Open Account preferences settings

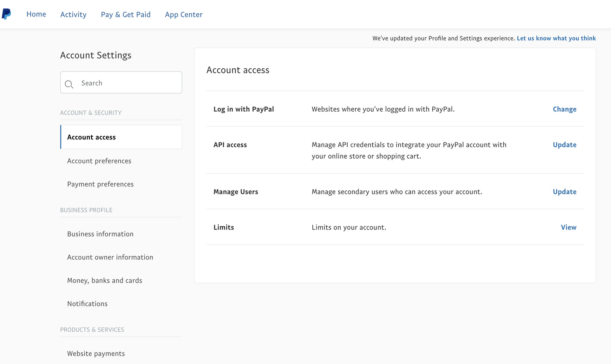pos(99,161)
